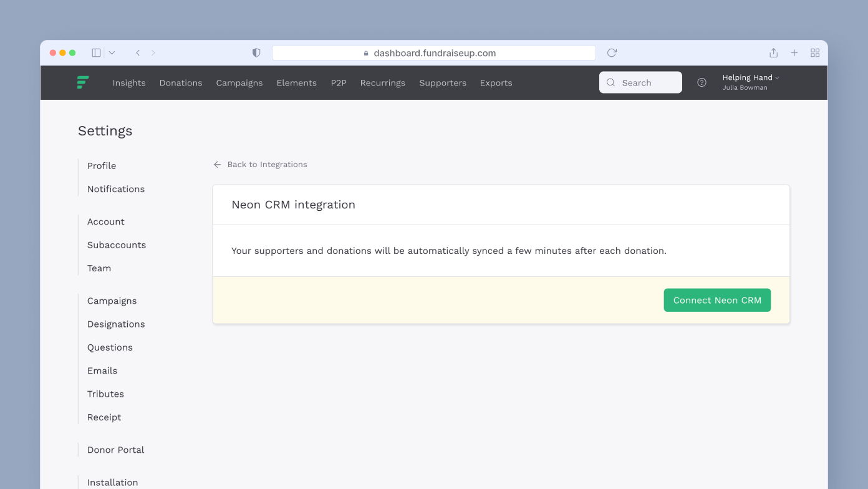Focus the Search input field

point(640,82)
